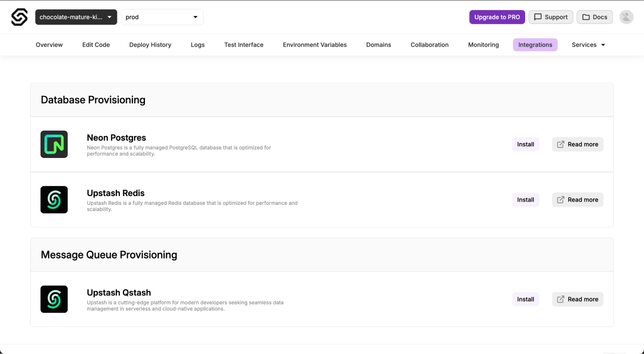Read more about Neon Postgres
This screenshot has height=354, width=644.
pyautogui.click(x=578, y=144)
